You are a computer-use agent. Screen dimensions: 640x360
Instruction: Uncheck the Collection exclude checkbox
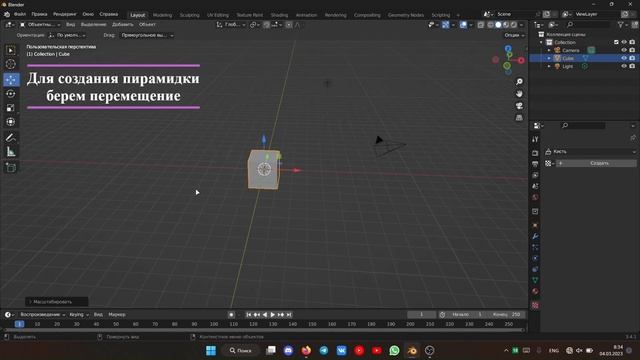point(616,42)
